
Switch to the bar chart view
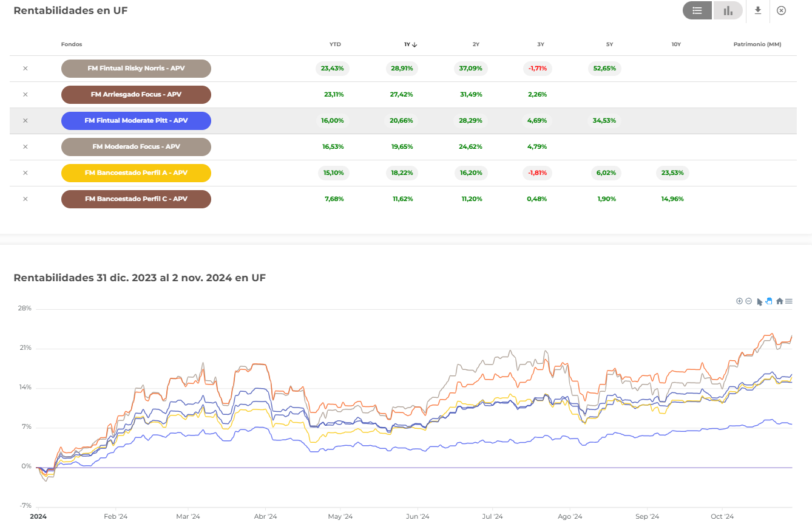click(x=728, y=10)
